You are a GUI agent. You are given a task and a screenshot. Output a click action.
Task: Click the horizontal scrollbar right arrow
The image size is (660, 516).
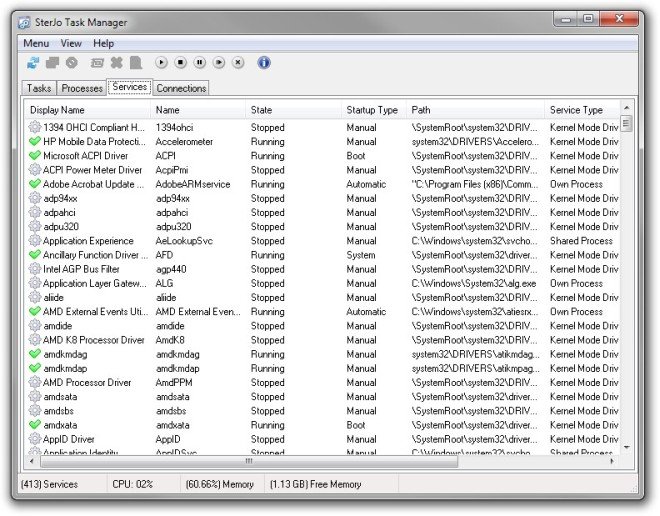pos(612,461)
